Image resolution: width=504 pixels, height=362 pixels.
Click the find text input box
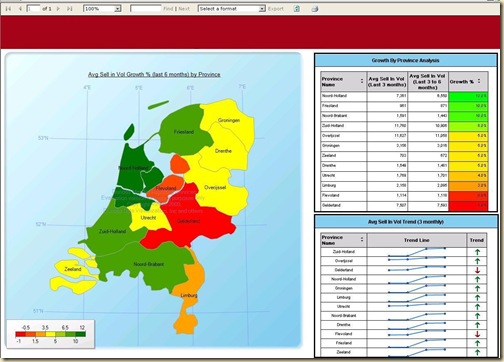pos(146,9)
